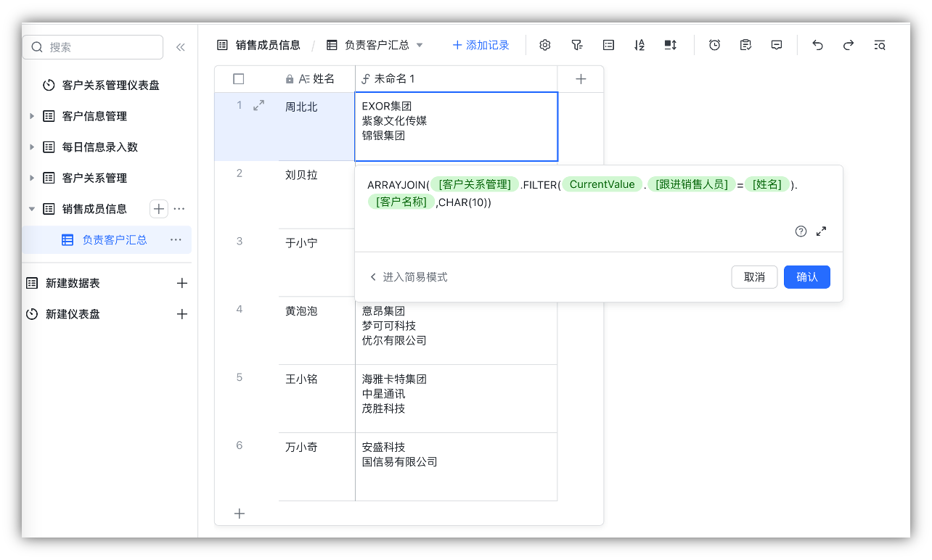932x560 pixels.
Task: Click plus next to 新建数据表
Action: coord(182,283)
